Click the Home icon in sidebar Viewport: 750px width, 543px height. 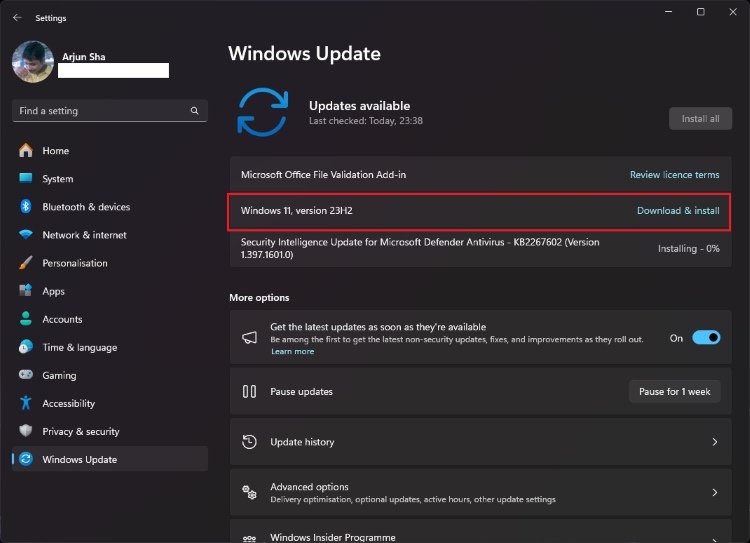click(x=25, y=151)
